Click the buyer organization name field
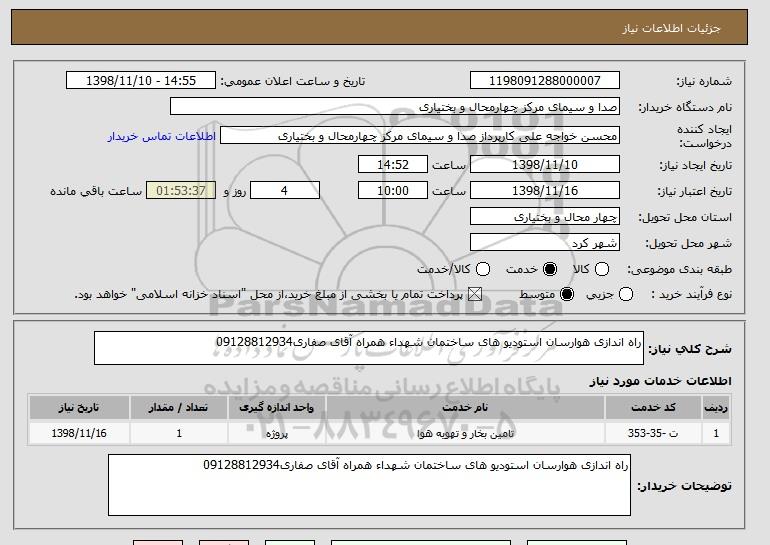Image resolution: width=770 pixels, height=545 pixels. click(395, 107)
